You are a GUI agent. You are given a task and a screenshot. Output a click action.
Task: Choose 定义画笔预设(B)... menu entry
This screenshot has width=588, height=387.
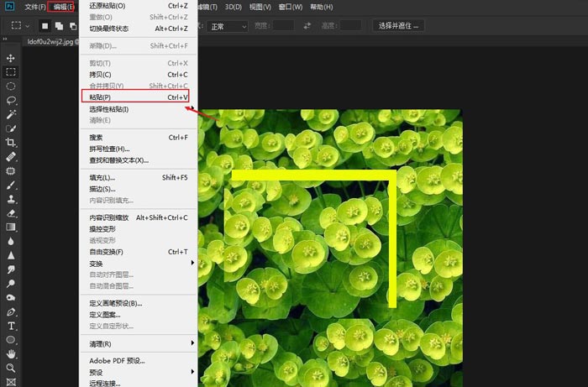point(139,303)
